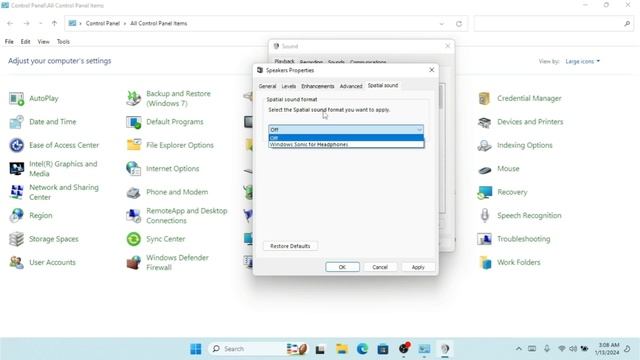The image size is (640, 360).
Task: Open File Explorer Options icon
Action: tap(133, 145)
